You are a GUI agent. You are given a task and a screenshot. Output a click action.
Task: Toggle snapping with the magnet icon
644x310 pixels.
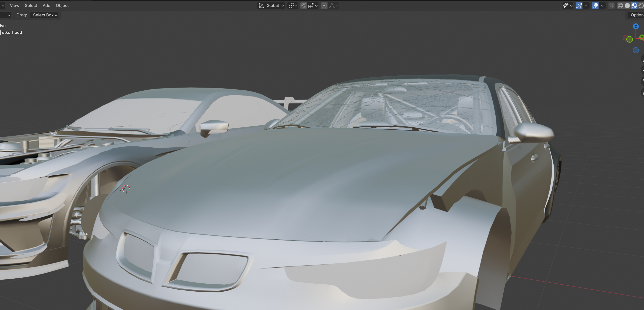(x=304, y=5)
